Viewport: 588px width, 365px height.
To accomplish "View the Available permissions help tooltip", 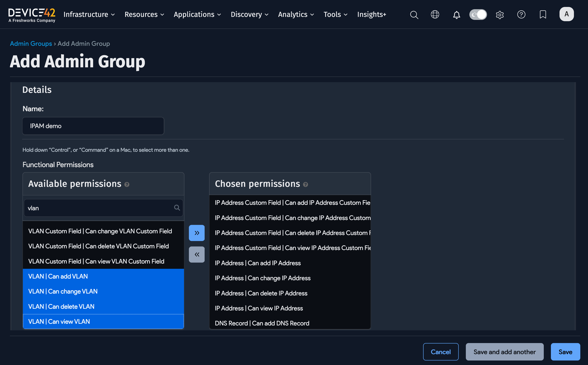I will [127, 184].
